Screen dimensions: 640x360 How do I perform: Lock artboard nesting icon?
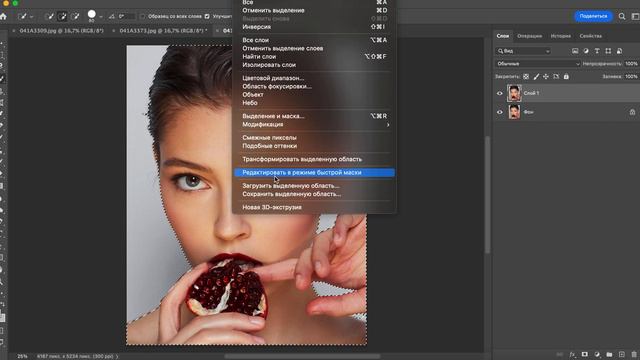[556, 76]
